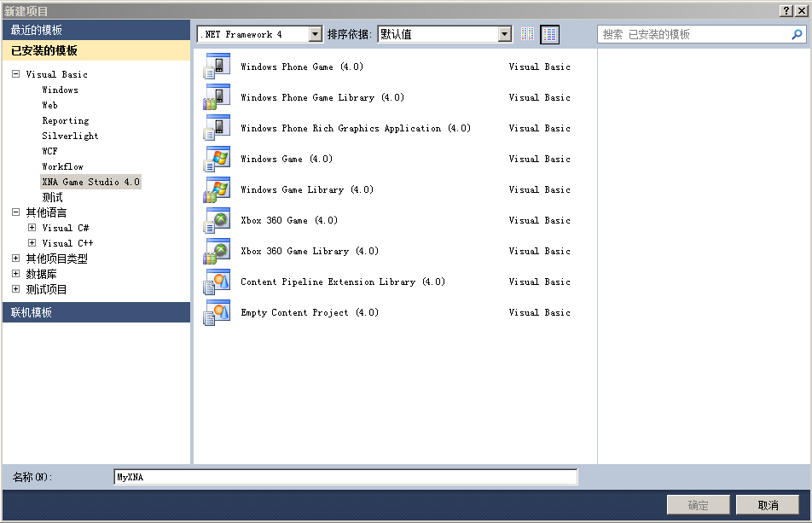This screenshot has width=812, height=523.
Task: Select Windows Phone Rich Graphics Application name
Action: click(355, 128)
